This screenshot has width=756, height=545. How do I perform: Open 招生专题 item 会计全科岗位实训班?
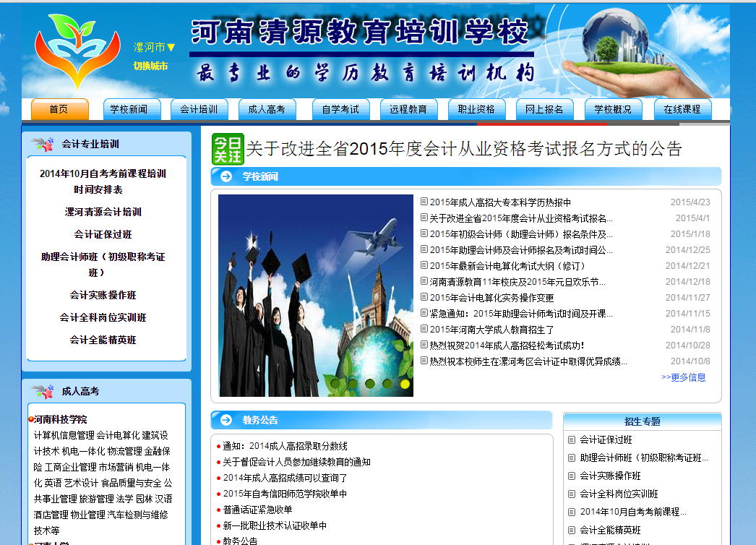[x=619, y=494]
